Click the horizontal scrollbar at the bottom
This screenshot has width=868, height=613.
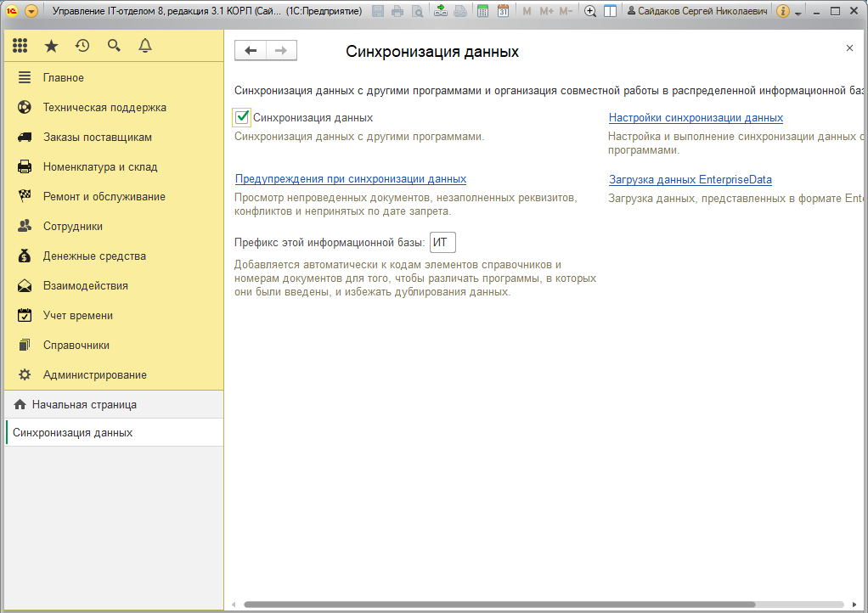point(499,605)
